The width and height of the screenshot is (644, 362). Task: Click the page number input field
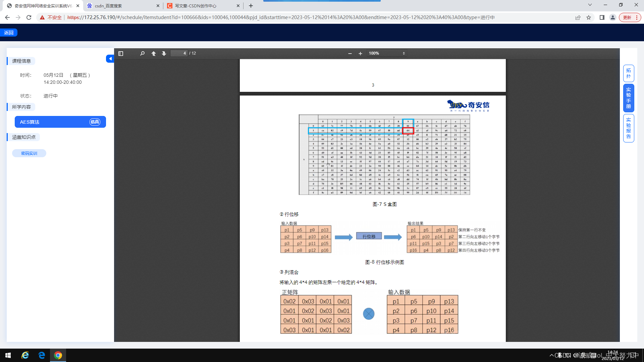coord(179,53)
